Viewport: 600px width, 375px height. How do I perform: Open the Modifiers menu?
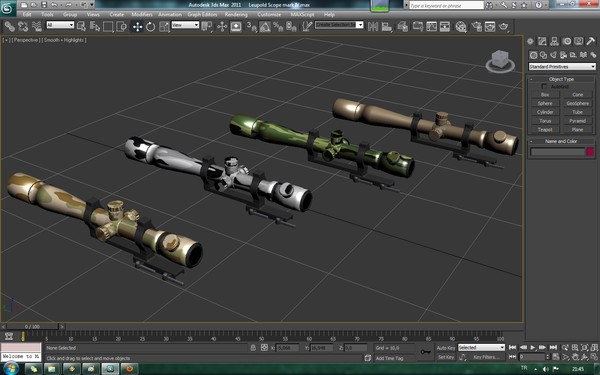point(142,15)
